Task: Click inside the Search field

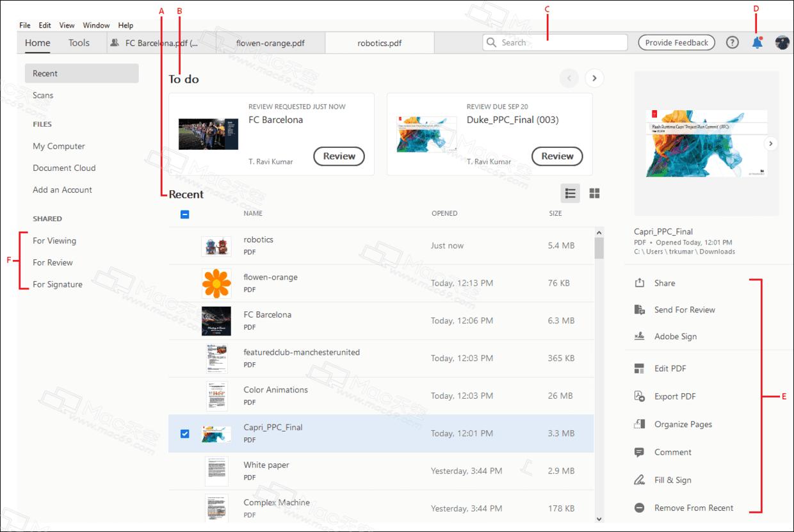Action: (554, 42)
